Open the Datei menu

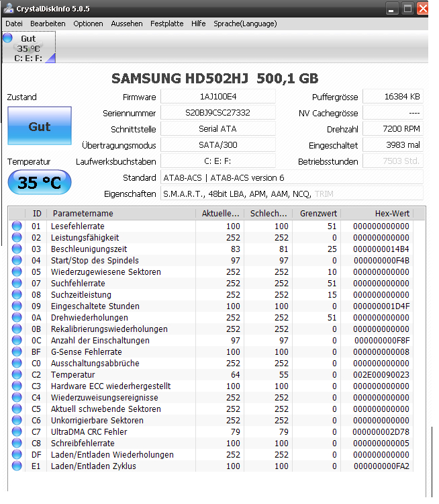tap(14, 24)
